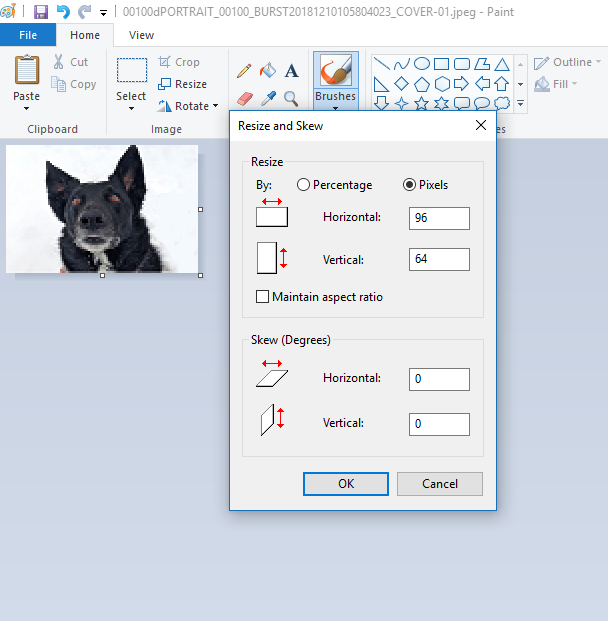Choose the Fill with color bucket
Image resolution: width=608 pixels, height=621 pixels.
[x=267, y=71]
